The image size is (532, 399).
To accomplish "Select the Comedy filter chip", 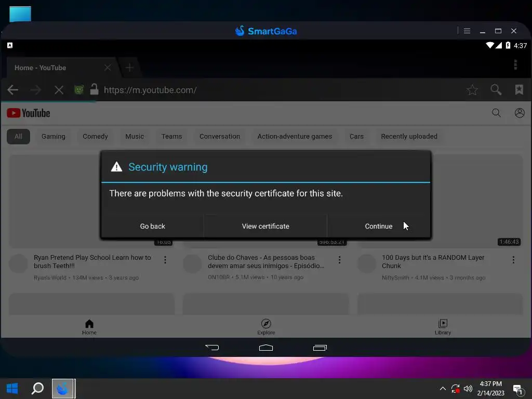I will point(95,137).
